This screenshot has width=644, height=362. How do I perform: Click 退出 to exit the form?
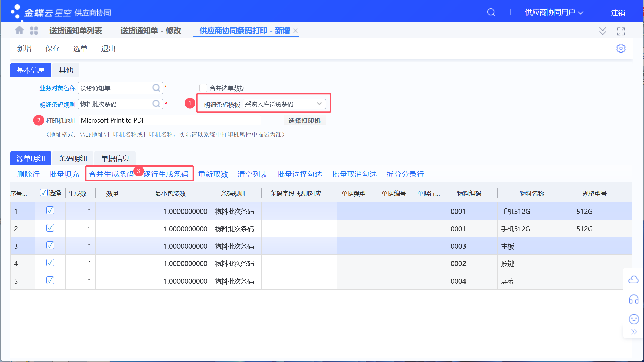(x=109, y=49)
